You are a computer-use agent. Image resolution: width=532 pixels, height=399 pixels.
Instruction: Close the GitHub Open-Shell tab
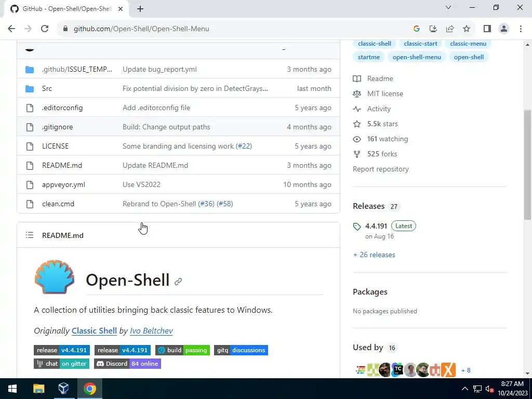point(121,9)
